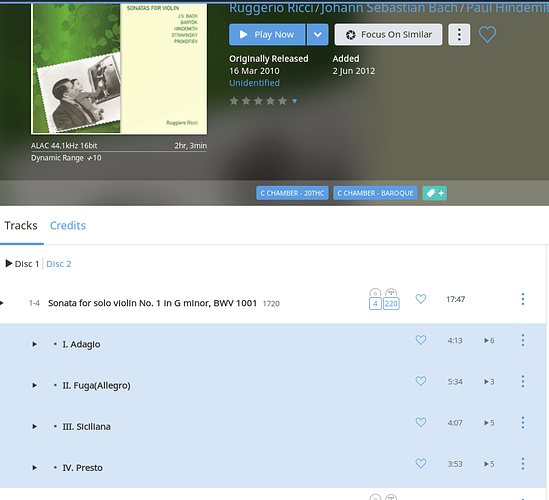Heart the Sonata No. 1 BWV 1001 composition
549x500 pixels.
tap(421, 299)
